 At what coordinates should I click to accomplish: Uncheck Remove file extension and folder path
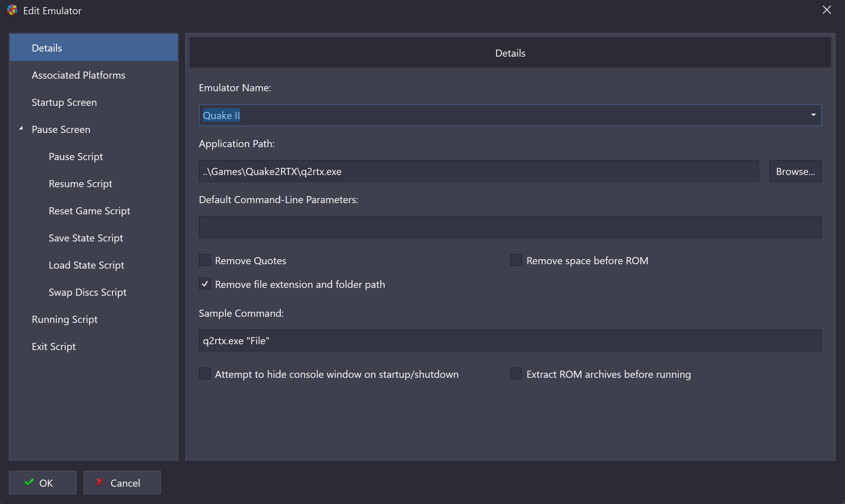click(205, 284)
